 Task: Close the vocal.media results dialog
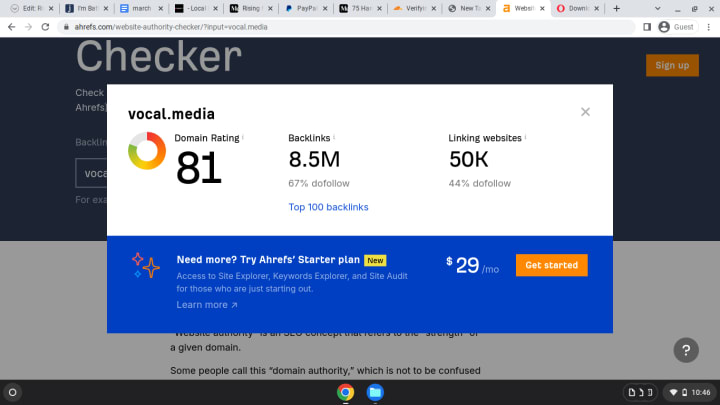(x=585, y=112)
